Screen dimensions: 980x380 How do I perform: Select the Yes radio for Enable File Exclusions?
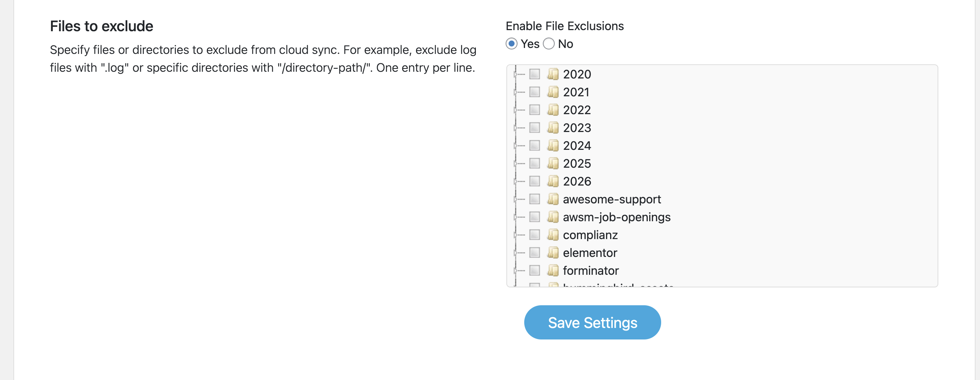pos(512,44)
